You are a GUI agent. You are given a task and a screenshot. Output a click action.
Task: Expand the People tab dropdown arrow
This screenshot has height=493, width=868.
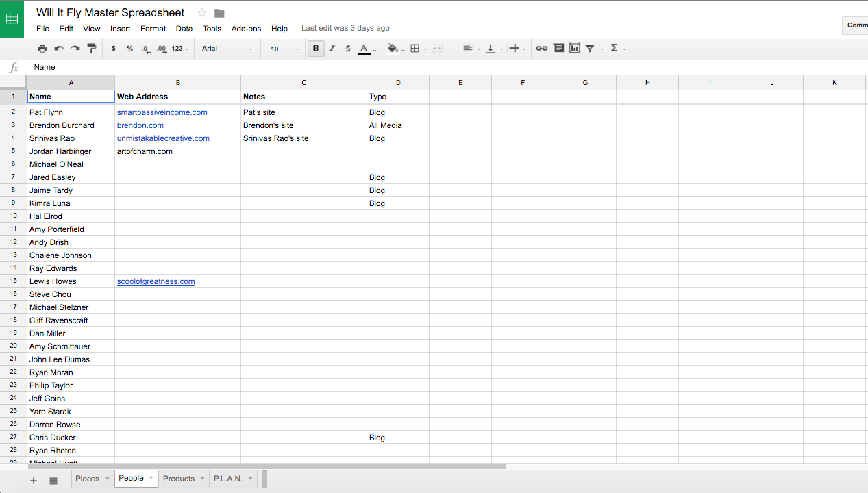tap(151, 479)
